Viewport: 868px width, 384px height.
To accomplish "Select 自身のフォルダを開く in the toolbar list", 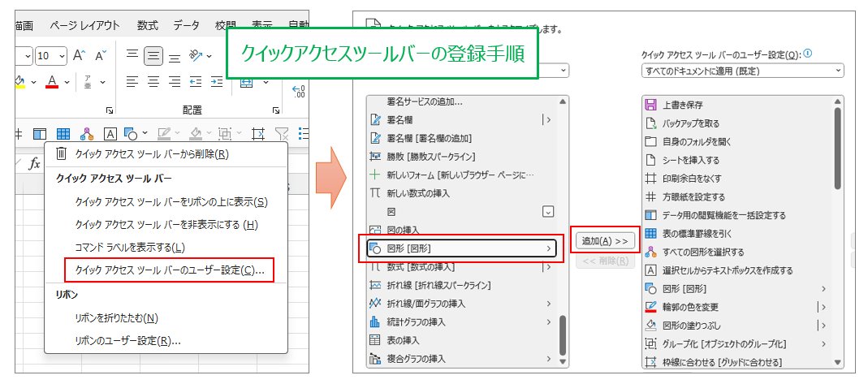I will 737,141.
